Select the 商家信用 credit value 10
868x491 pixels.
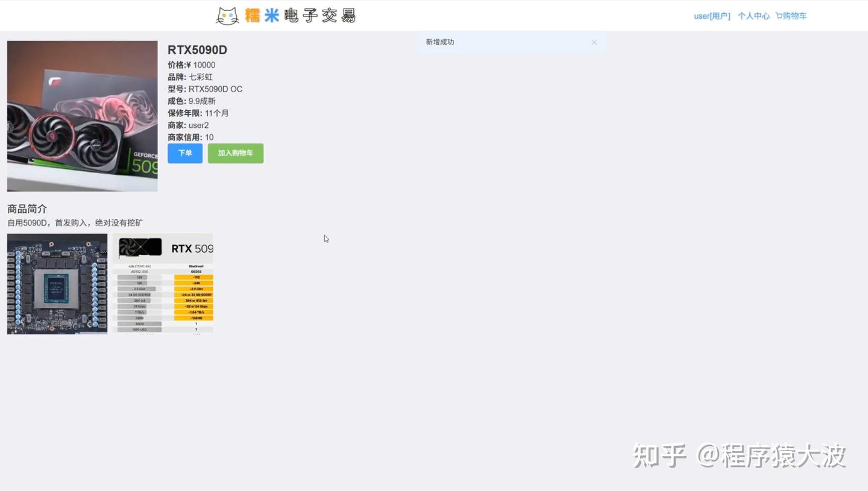coord(209,138)
